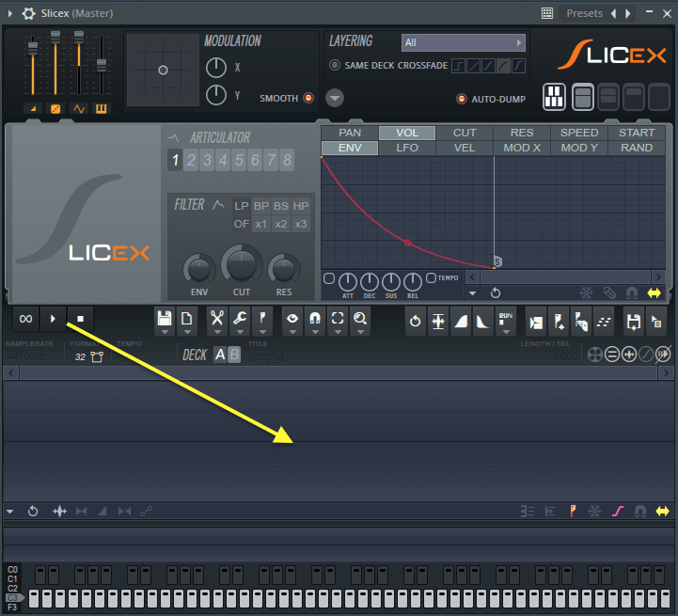The image size is (678, 616).
Task: Switch to the SPEED tab
Action: click(579, 133)
